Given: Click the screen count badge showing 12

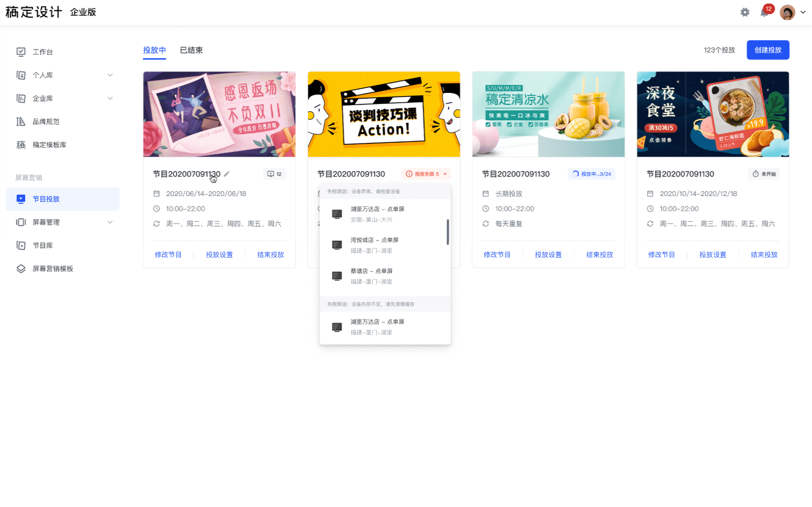Looking at the screenshot, I should point(274,174).
